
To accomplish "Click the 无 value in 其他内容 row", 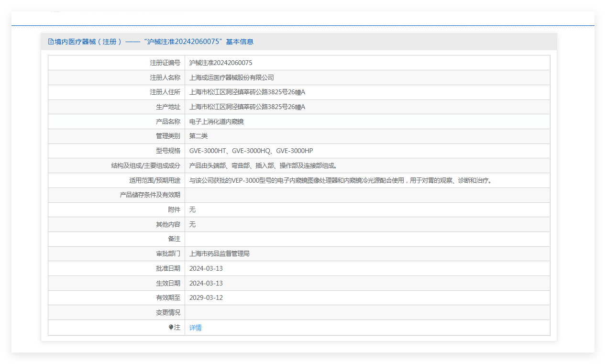I will (192, 224).
